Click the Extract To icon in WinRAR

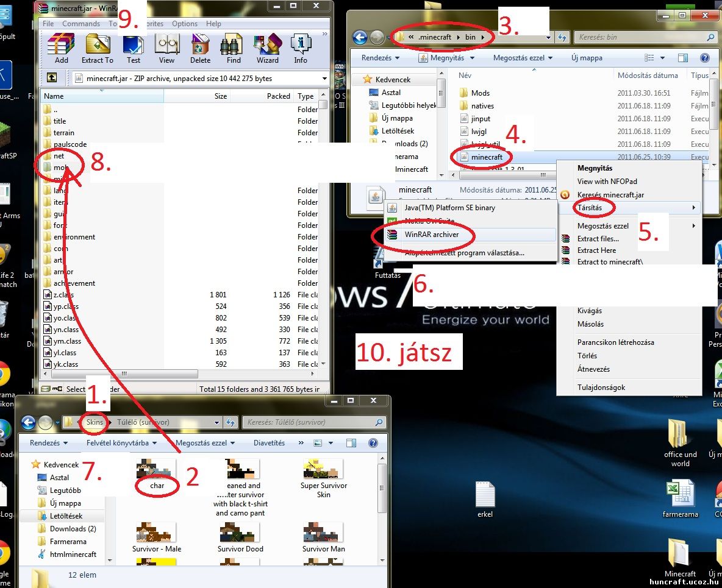coord(97,49)
